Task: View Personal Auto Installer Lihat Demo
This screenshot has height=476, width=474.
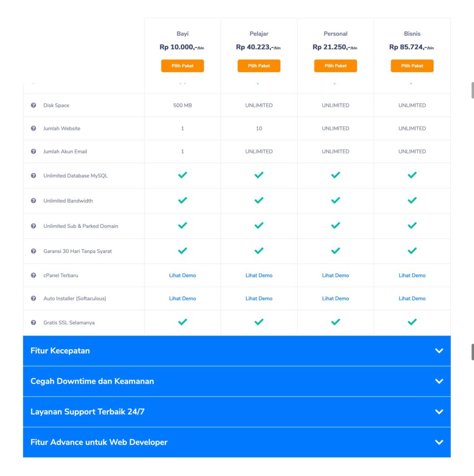Action: point(336,298)
